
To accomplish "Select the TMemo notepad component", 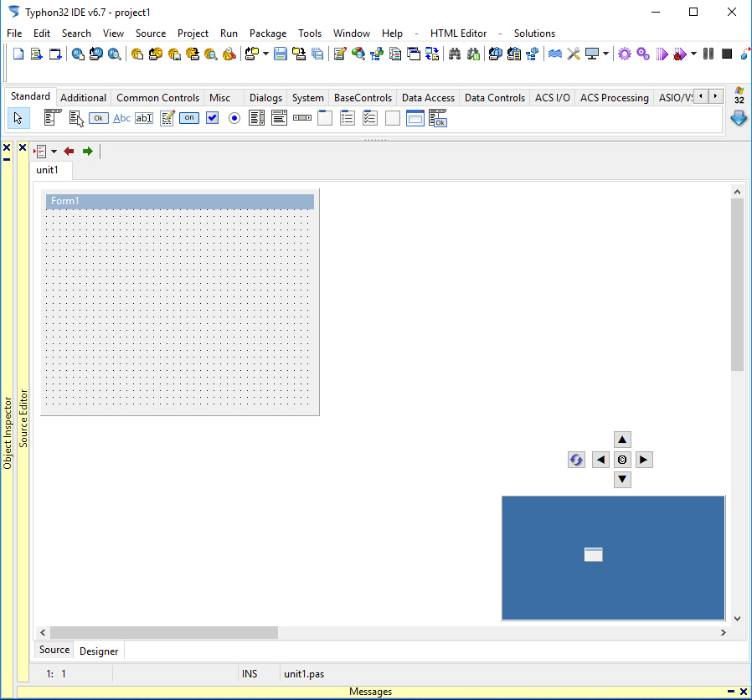I will pos(167,118).
